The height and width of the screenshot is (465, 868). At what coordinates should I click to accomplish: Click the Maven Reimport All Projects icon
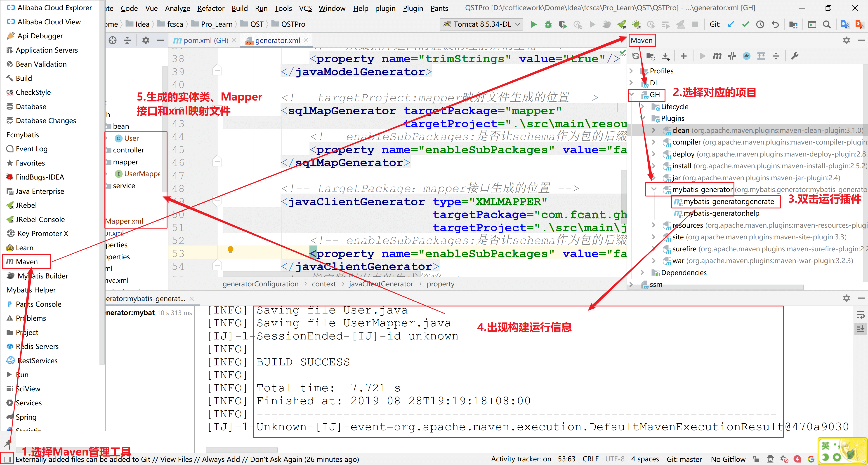[x=636, y=56]
